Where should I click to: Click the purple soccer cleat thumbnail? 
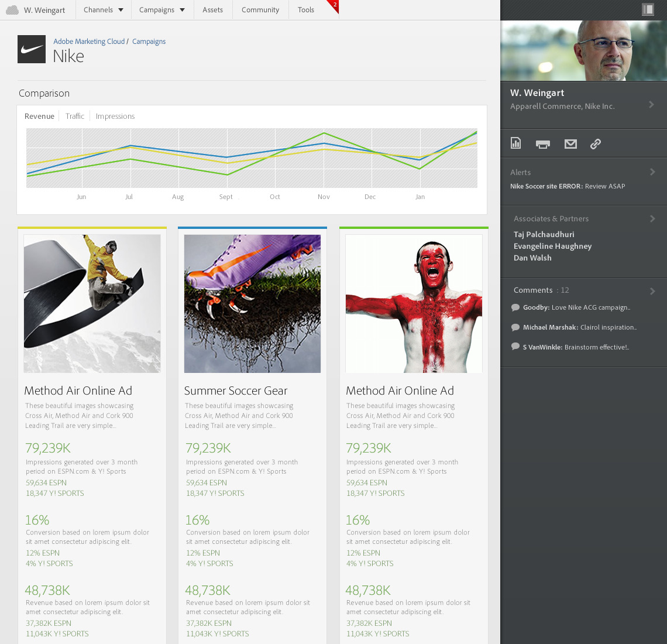click(252, 303)
